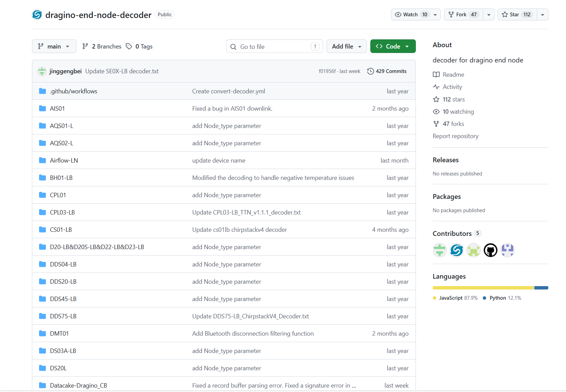Click the green pixel-art contributor avatar
The image size is (566, 392).
[474, 250]
